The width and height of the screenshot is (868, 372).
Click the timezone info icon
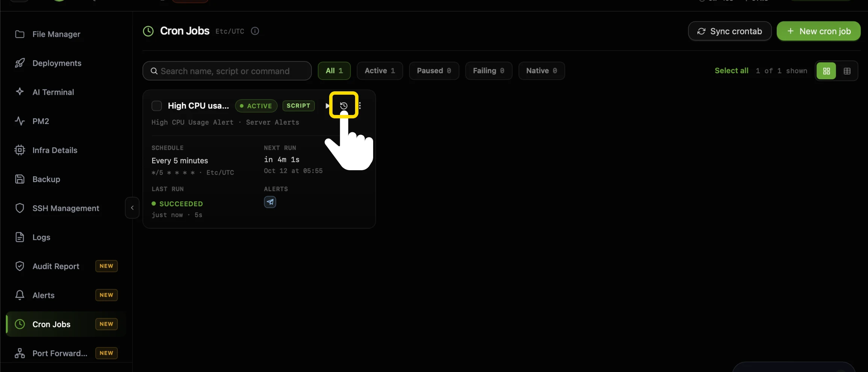(255, 31)
